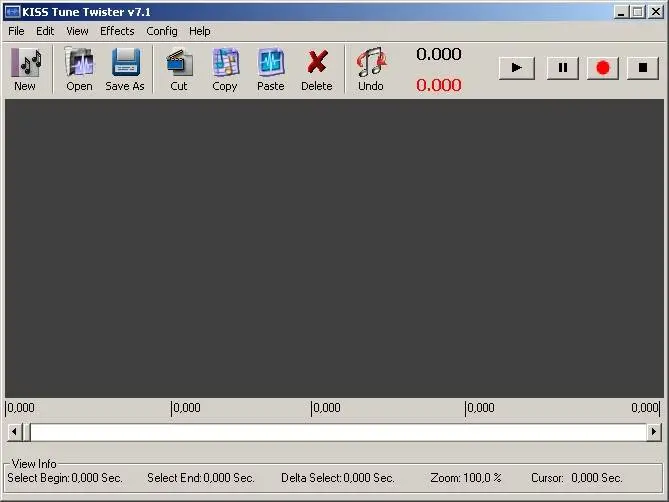Image resolution: width=669 pixels, height=502 pixels.
Task: Click the last 0,000 ruler marker at right end
Action: coord(646,408)
